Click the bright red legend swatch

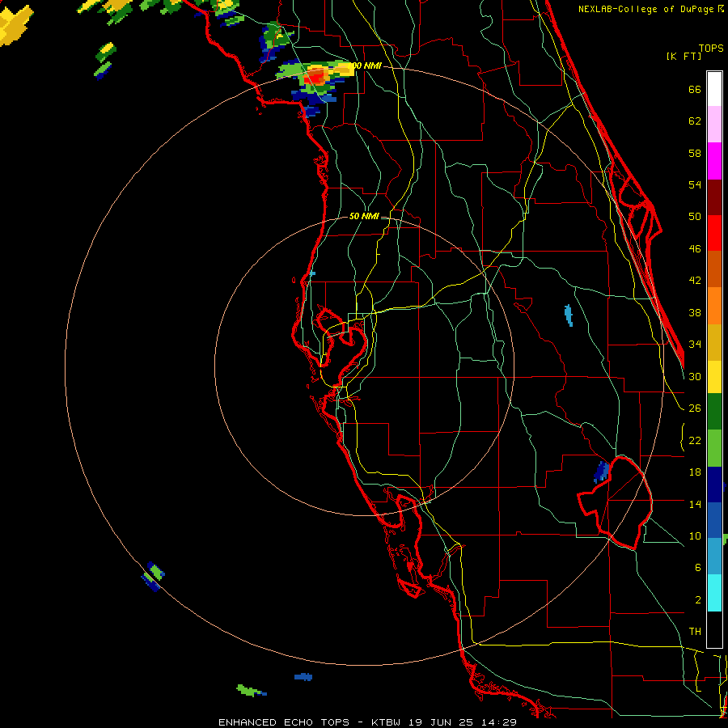coord(714,234)
